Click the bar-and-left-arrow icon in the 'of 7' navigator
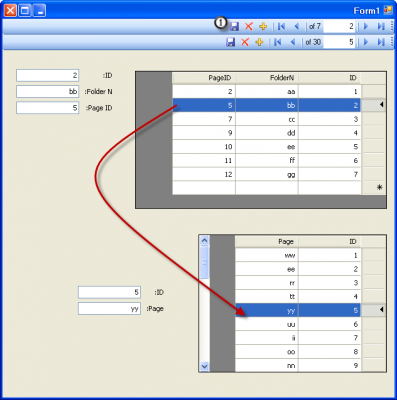 click(281, 26)
